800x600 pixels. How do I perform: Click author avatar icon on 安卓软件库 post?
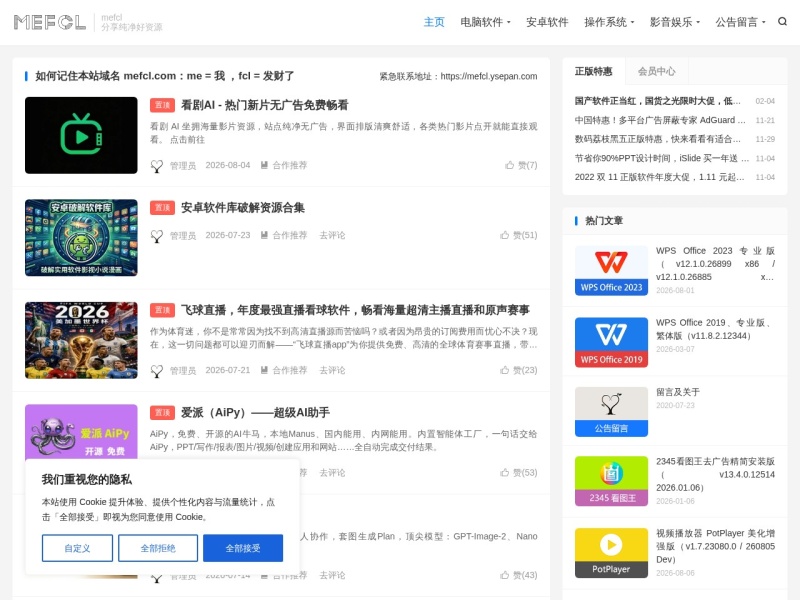[157, 236]
